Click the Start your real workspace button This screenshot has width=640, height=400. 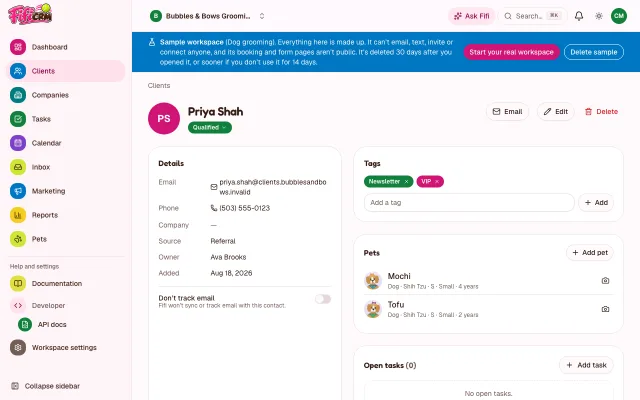click(511, 52)
